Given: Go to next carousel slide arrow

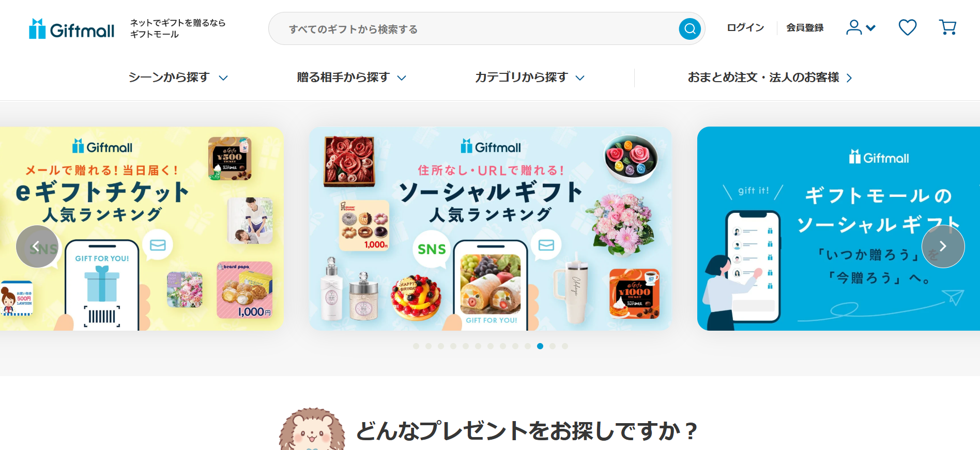Looking at the screenshot, I should (x=943, y=246).
